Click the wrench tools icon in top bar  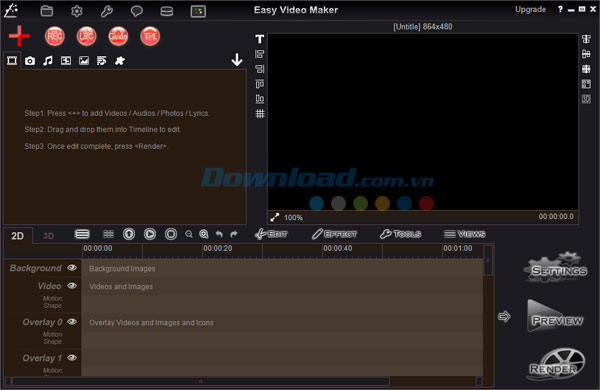pos(107,11)
